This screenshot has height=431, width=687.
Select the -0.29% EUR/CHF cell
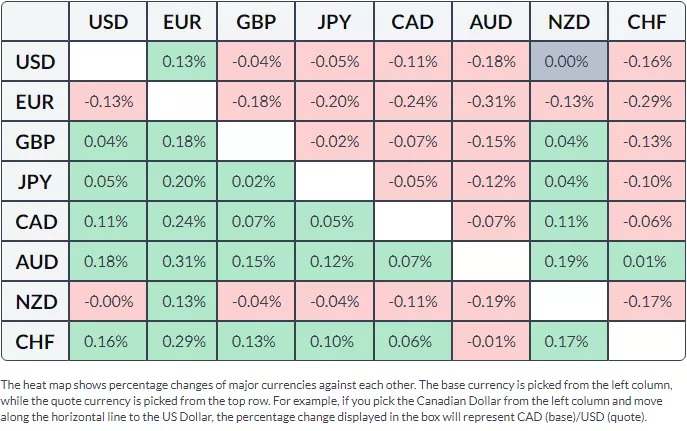tap(648, 101)
